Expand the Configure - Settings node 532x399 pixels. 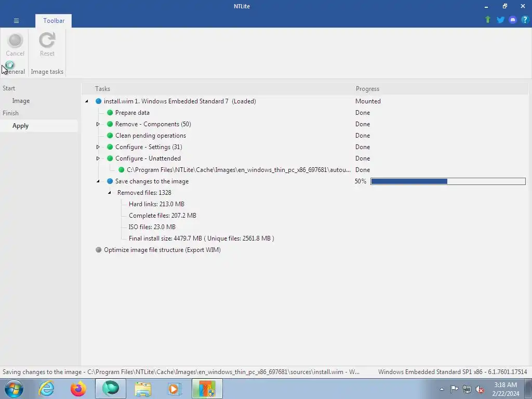click(x=98, y=147)
